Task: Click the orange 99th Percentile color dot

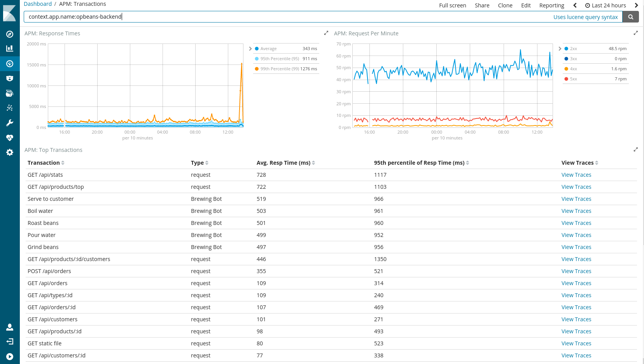Action: pyautogui.click(x=257, y=68)
